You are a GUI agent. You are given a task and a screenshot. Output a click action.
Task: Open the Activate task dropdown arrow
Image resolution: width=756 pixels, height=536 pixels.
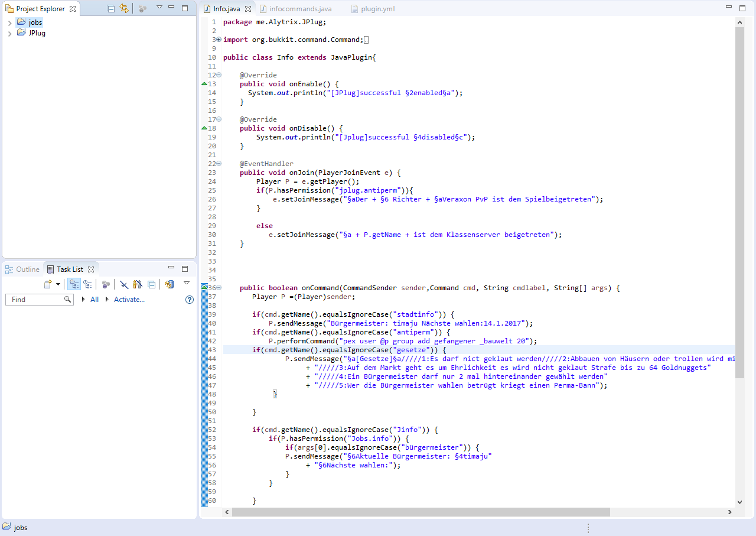click(107, 300)
